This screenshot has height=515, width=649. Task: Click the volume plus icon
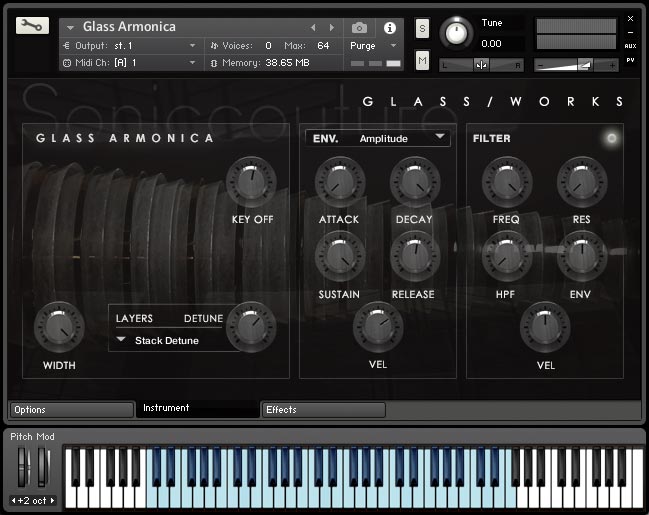612,65
